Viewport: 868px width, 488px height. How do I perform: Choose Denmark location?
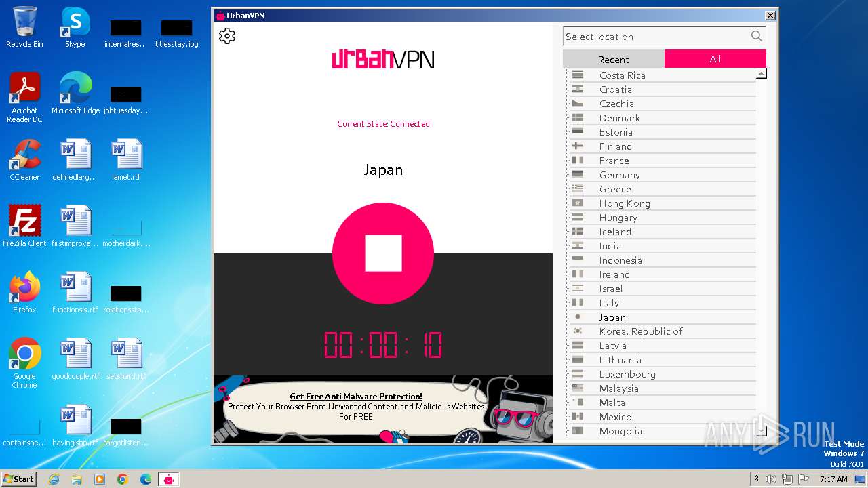(x=661, y=118)
